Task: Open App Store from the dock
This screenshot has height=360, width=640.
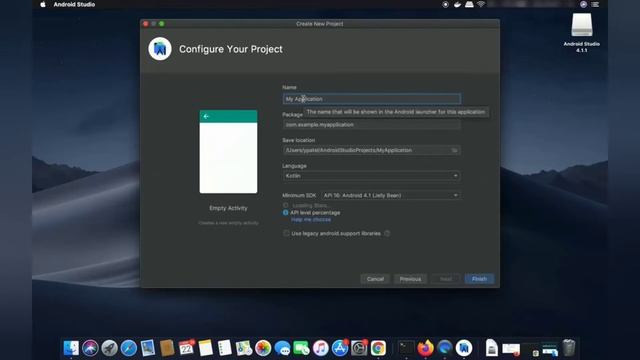Action: click(x=340, y=348)
